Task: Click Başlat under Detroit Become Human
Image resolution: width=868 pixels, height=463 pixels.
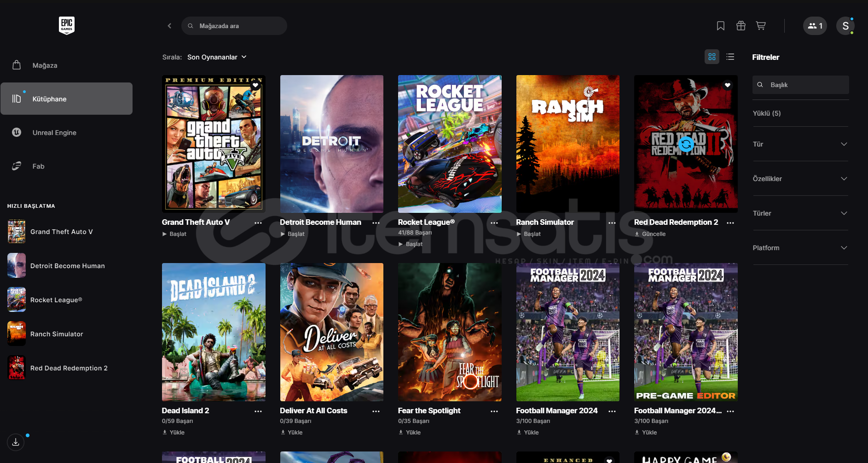Action: pyautogui.click(x=292, y=234)
